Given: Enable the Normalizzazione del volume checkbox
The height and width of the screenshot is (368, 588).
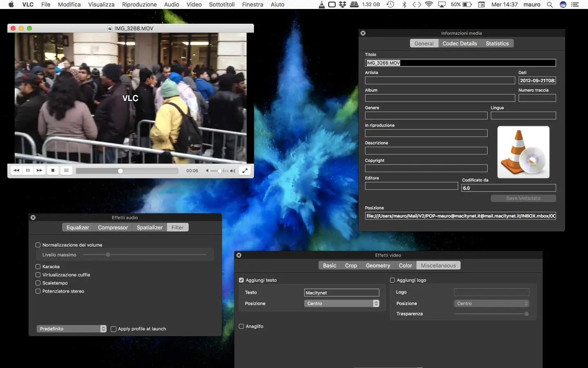Looking at the screenshot, I should click(38, 245).
